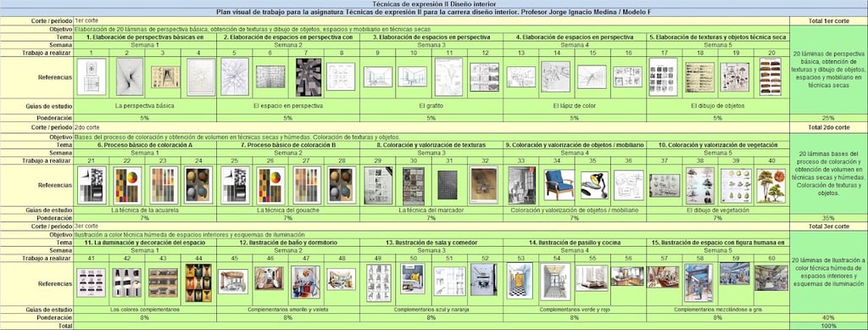Click the dark corridor thumbnail under number 7
This screenshot has width=868, height=330.
point(309,77)
